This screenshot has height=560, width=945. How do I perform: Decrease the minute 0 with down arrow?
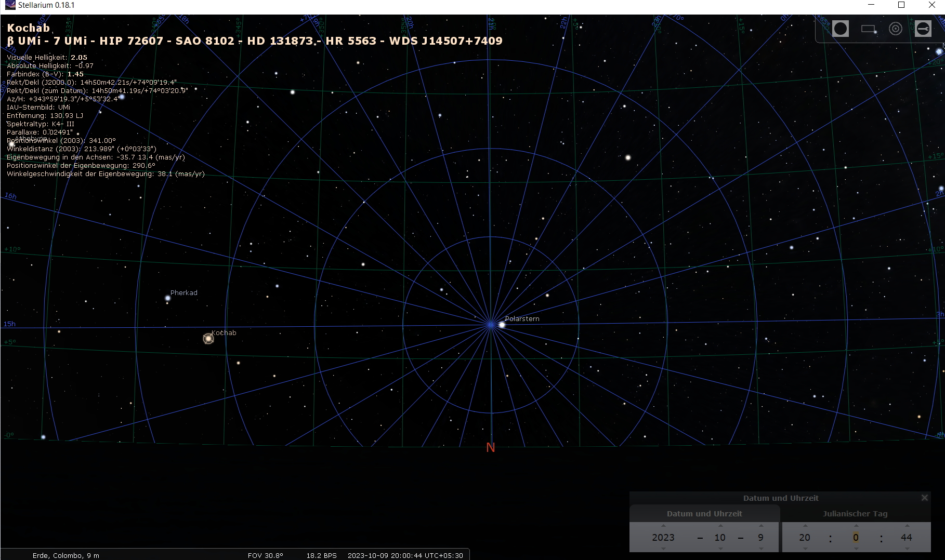pos(856,549)
